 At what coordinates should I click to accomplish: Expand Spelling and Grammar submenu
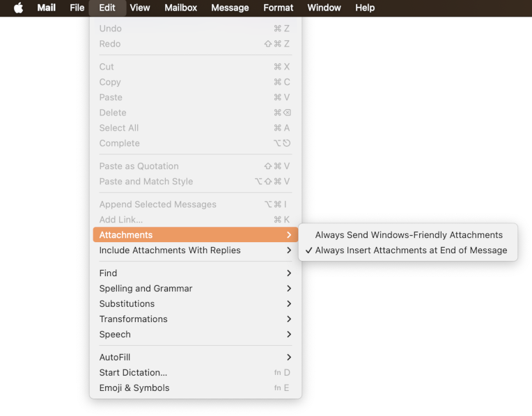[x=196, y=288]
